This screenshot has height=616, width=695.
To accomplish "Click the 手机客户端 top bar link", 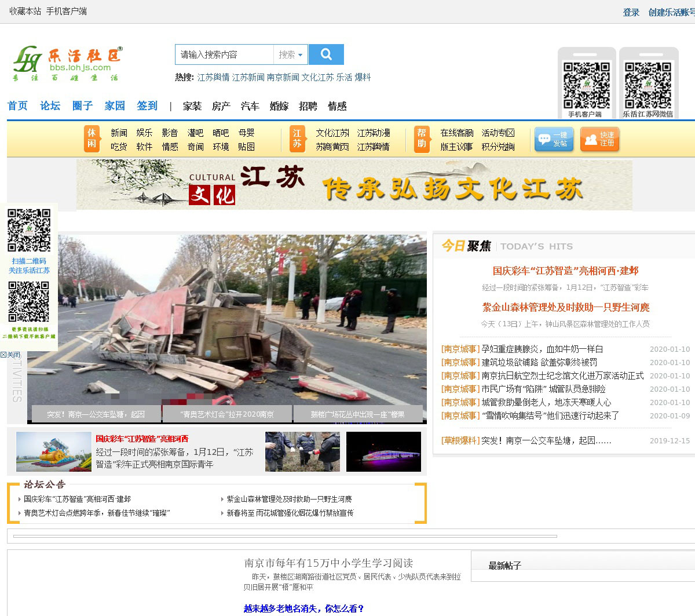I will (x=67, y=11).
